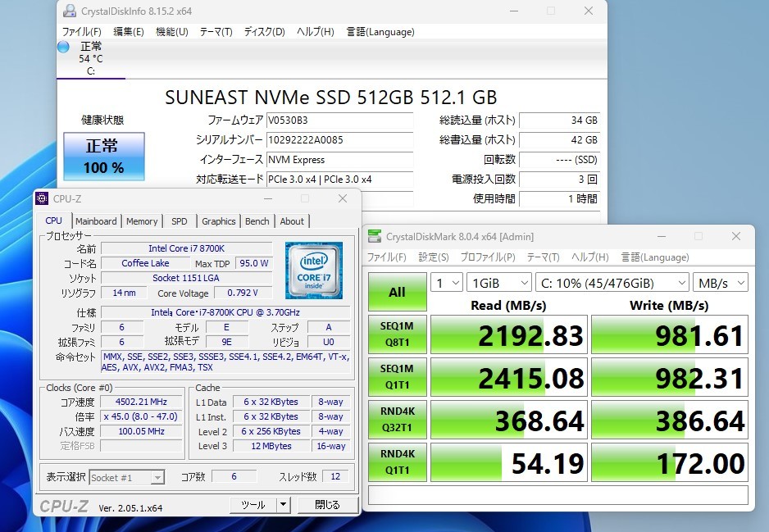
Task: Select the CPU tab in CPU-Z
Action: [53, 221]
